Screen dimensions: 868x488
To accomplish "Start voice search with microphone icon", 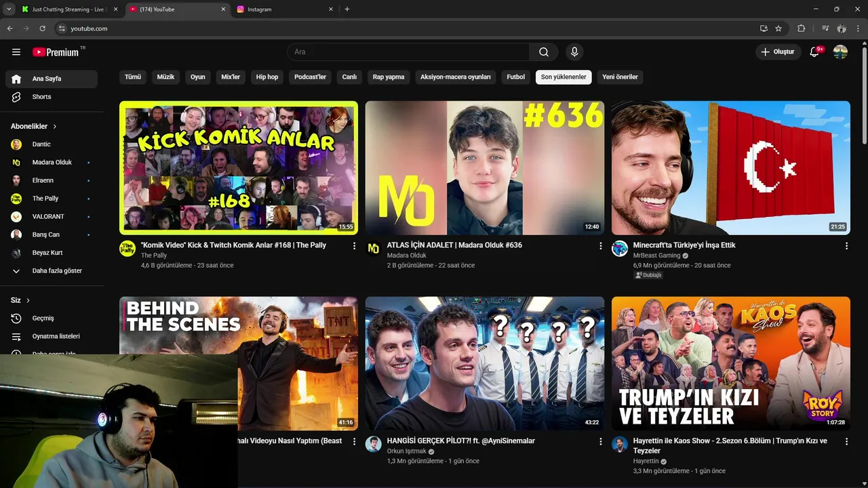I will tap(574, 52).
